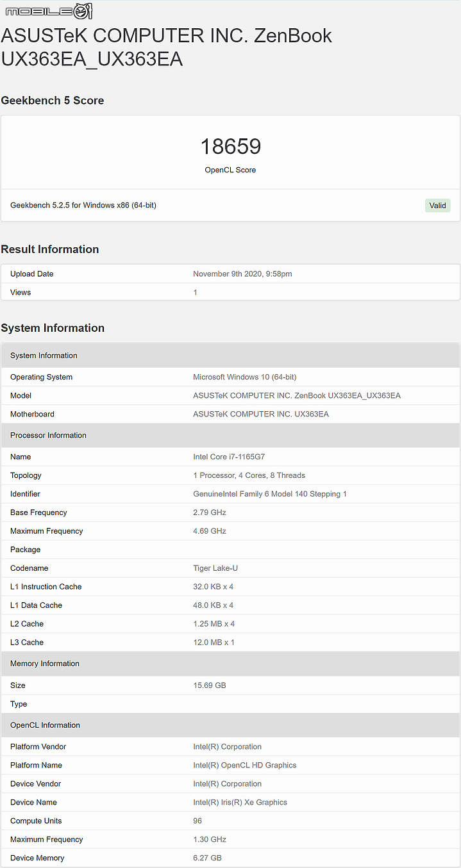Image resolution: width=461 pixels, height=868 pixels.
Task: Select L3 Cache value 12.0 MB x 1
Action: click(214, 643)
